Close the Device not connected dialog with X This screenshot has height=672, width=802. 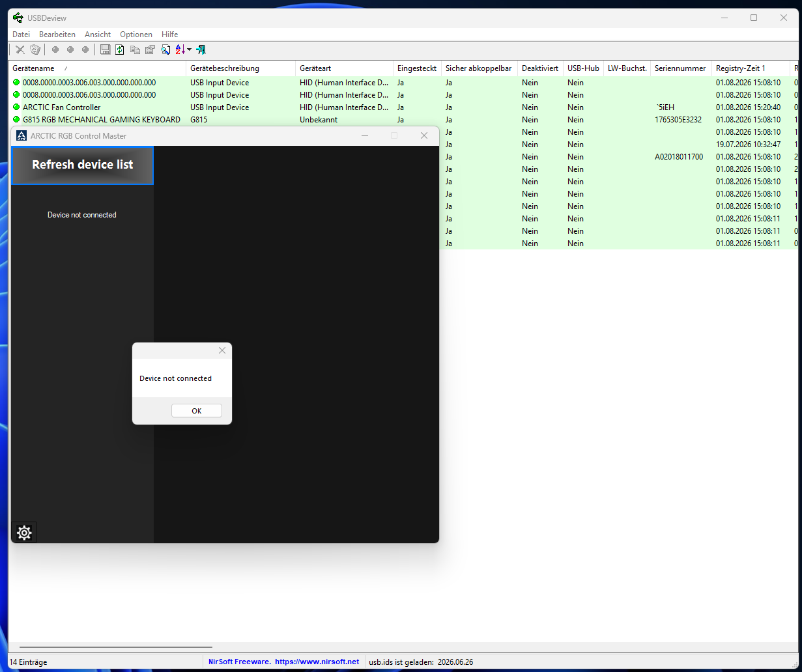(x=222, y=350)
